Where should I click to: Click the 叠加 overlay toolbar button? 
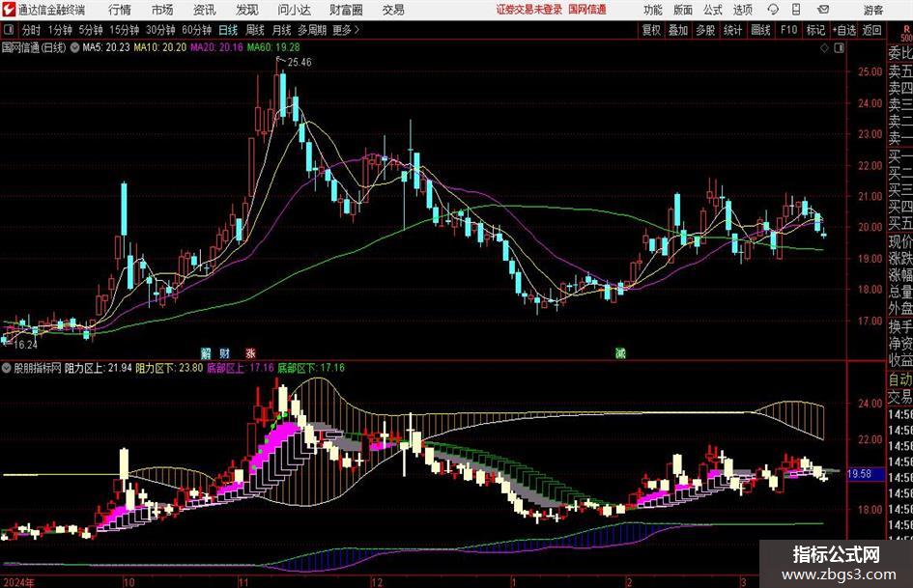click(678, 30)
